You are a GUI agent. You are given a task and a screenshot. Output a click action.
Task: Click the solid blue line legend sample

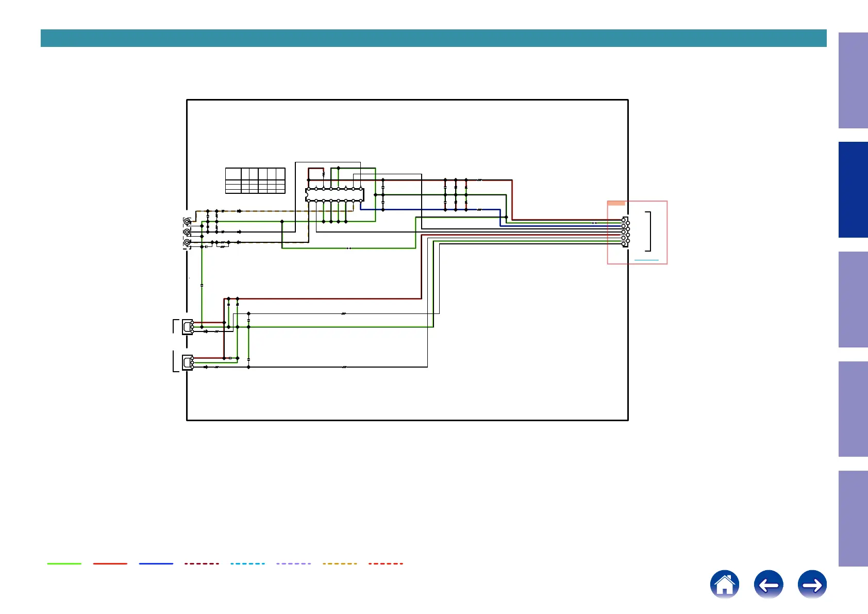[x=156, y=563]
